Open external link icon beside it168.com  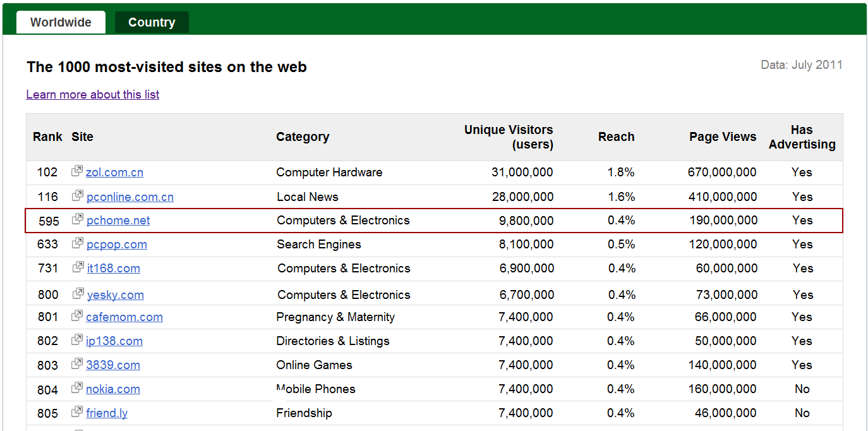pyautogui.click(x=78, y=267)
